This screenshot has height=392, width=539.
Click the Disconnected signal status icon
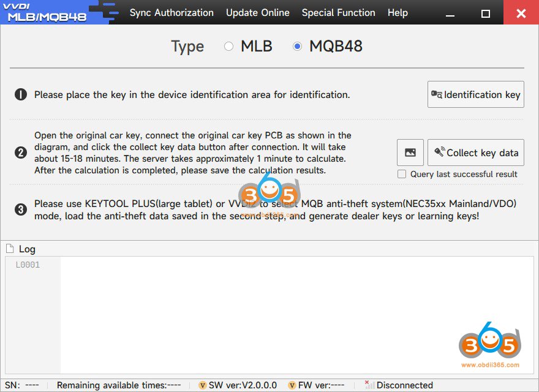pos(369,385)
